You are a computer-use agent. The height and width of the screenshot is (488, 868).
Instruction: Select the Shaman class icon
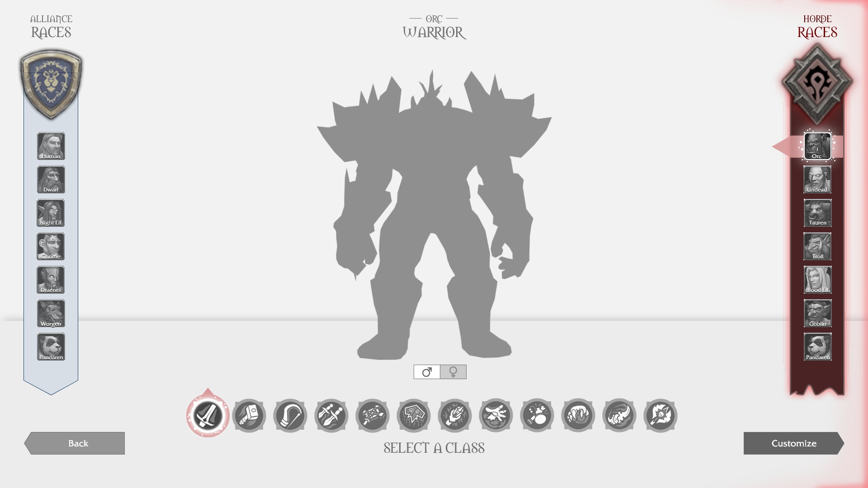(454, 415)
